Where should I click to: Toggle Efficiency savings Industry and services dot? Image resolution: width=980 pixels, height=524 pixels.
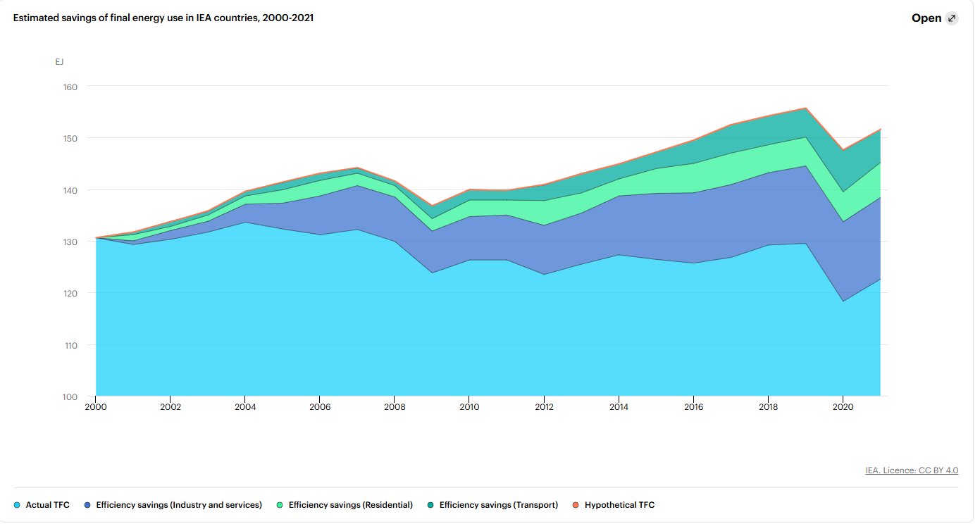click(87, 505)
